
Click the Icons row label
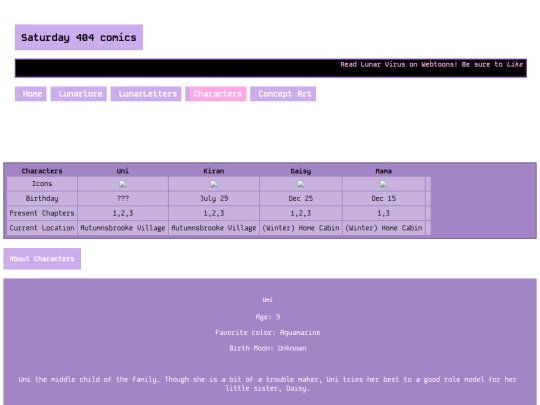tap(42, 184)
